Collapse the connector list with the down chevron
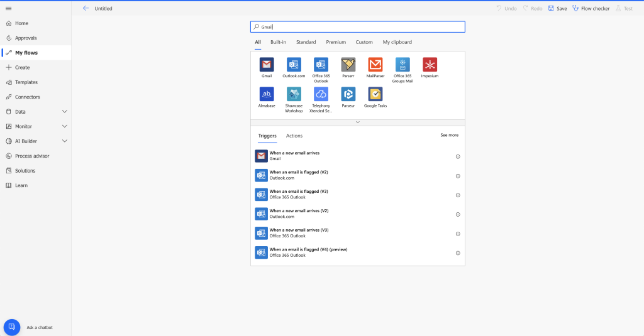This screenshot has height=336, width=644. (x=358, y=122)
